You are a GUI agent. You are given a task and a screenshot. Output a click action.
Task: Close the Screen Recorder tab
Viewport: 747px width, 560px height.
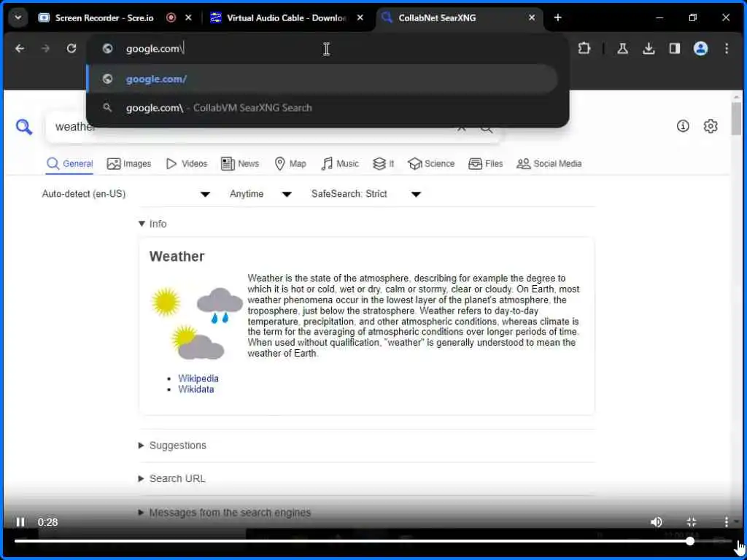pos(188,17)
